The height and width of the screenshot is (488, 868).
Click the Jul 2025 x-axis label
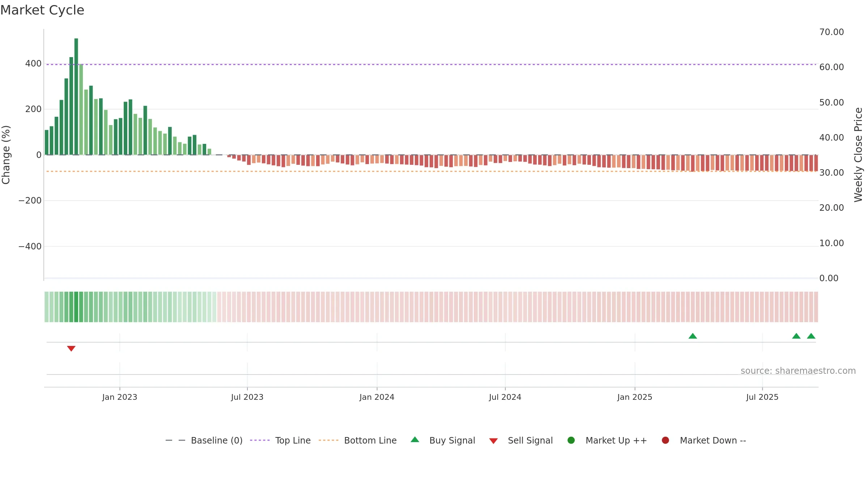click(x=762, y=397)
